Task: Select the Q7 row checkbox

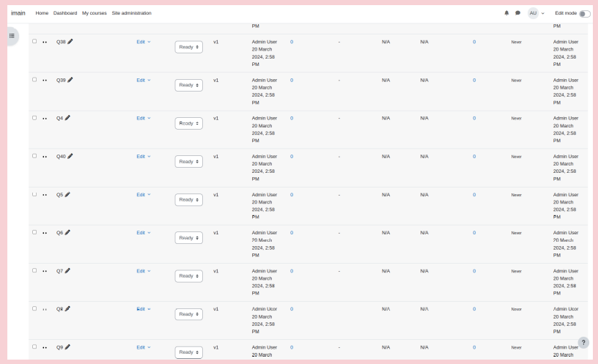Action: (34, 270)
